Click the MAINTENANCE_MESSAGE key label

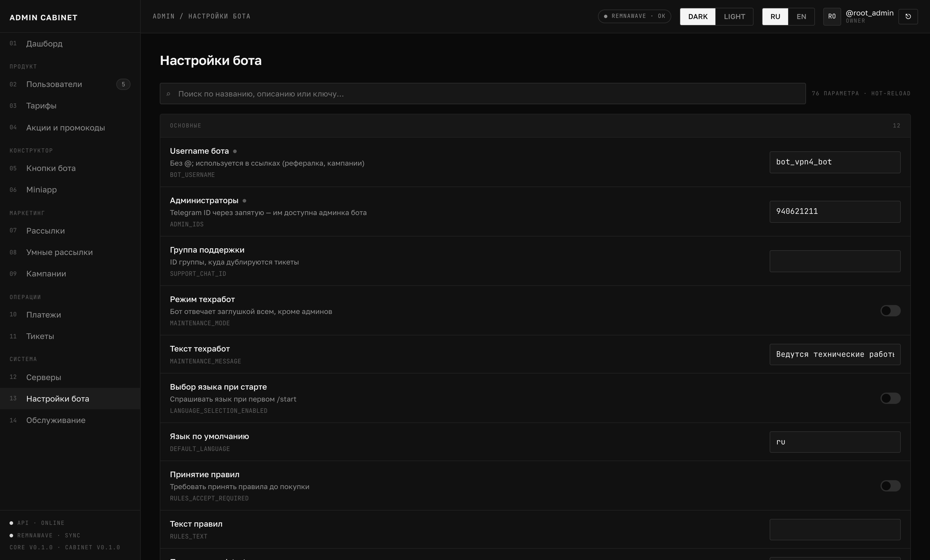tap(205, 361)
